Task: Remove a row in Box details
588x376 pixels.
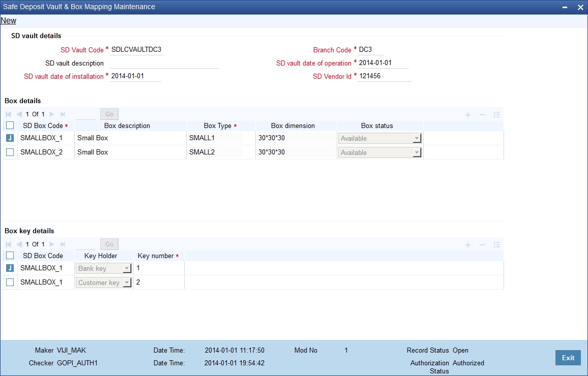Action: click(x=482, y=115)
